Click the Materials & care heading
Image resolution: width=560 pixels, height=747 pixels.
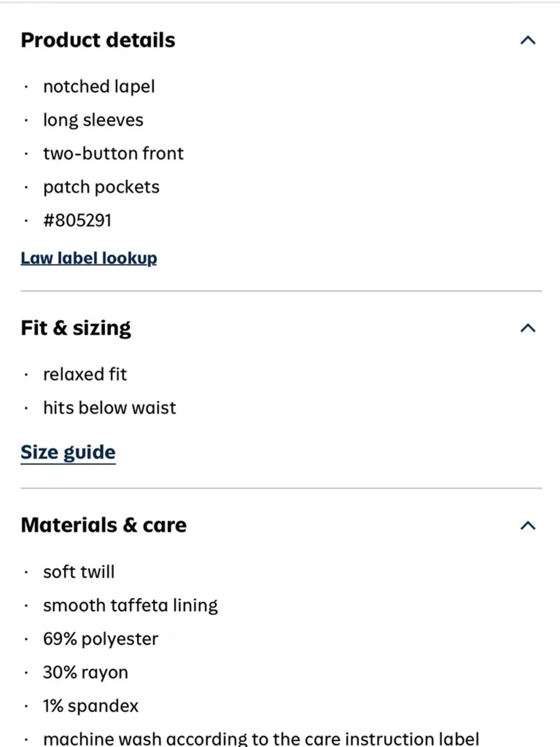[104, 525]
